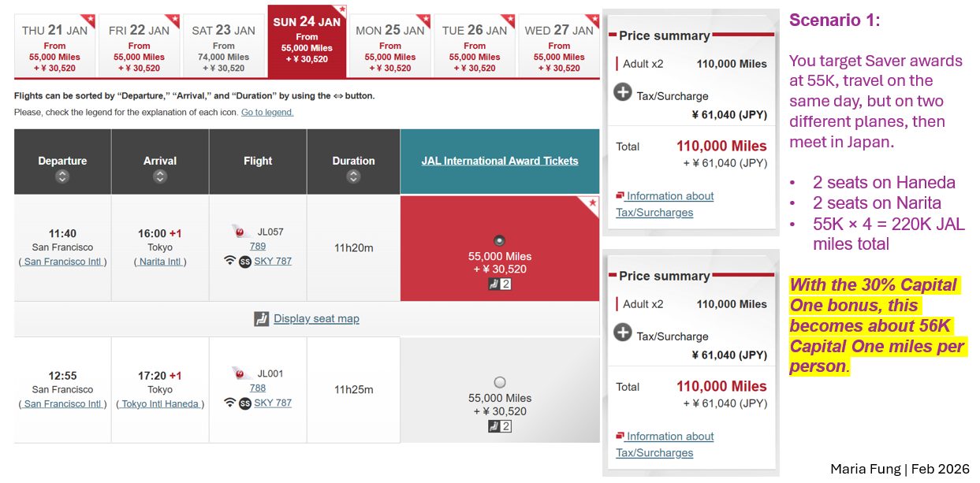This screenshot has width=980, height=483.
Task: Switch to the THU 21 JAN date tab
Action: click(55, 46)
